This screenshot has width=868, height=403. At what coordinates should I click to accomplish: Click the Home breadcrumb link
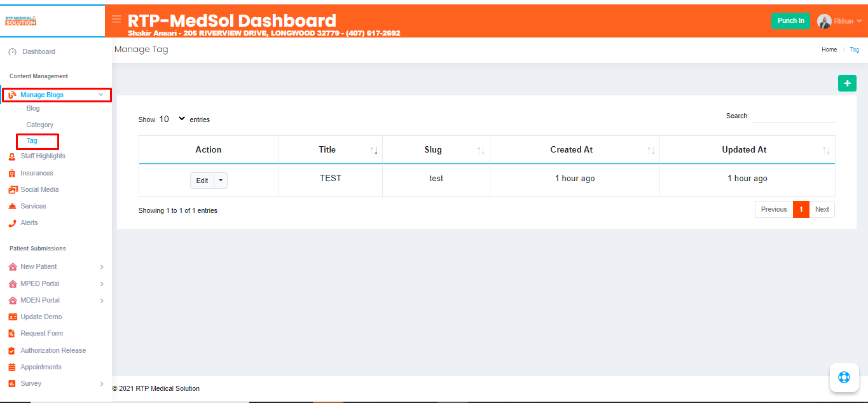pos(829,50)
